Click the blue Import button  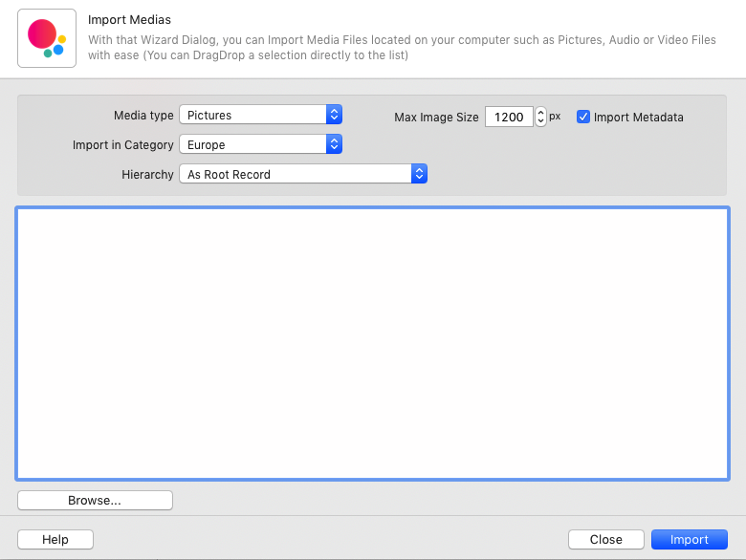(689, 539)
